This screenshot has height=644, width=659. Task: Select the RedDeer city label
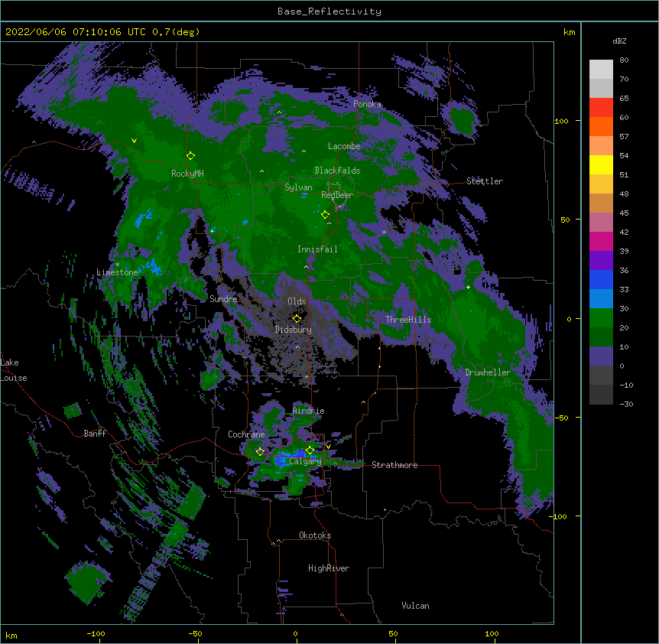[x=337, y=195]
